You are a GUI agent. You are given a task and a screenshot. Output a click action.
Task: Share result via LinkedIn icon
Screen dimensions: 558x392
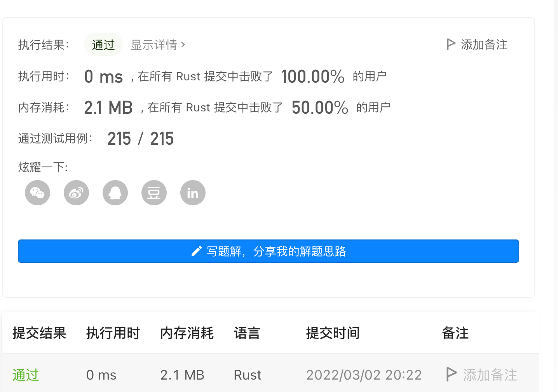pyautogui.click(x=193, y=193)
